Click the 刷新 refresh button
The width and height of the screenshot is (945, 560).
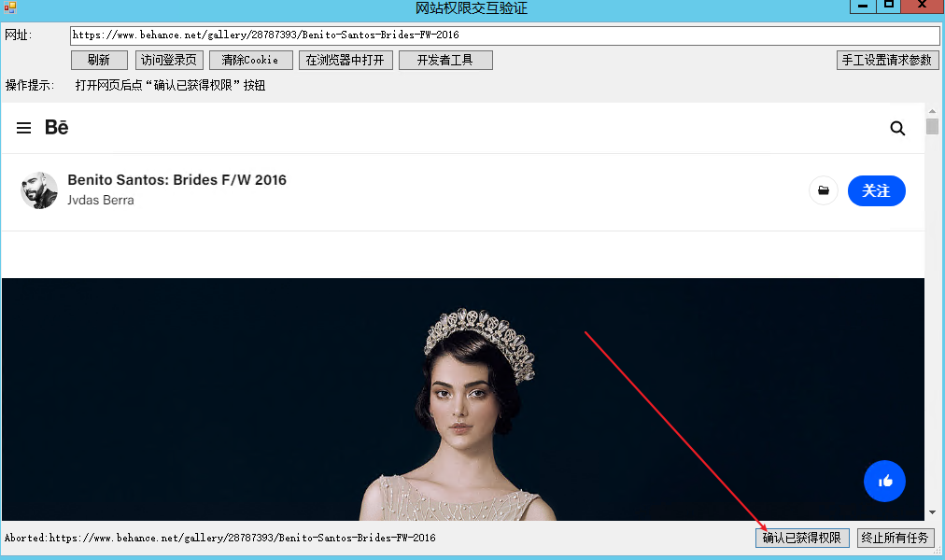pyautogui.click(x=99, y=61)
